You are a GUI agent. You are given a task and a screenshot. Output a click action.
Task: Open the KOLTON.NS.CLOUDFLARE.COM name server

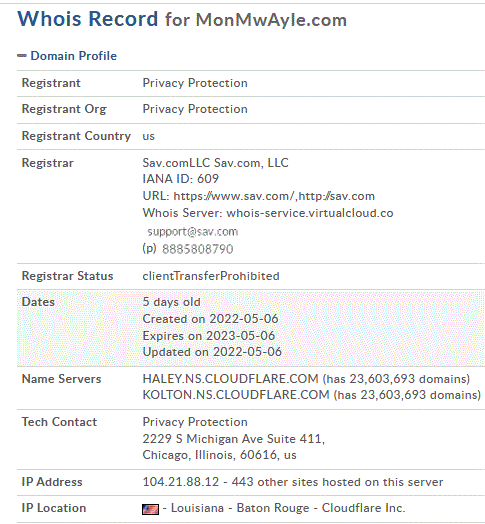pos(236,395)
